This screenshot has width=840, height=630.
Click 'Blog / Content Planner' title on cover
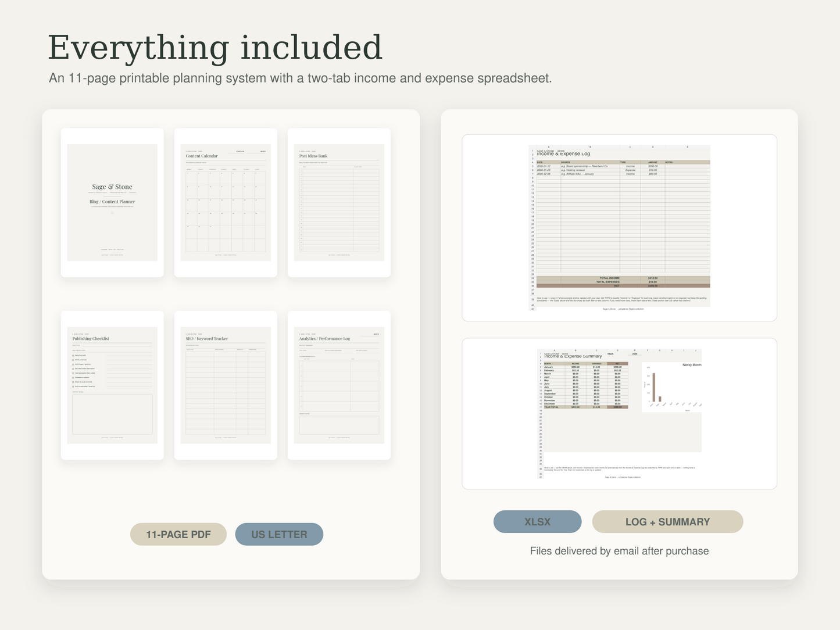pos(112,202)
